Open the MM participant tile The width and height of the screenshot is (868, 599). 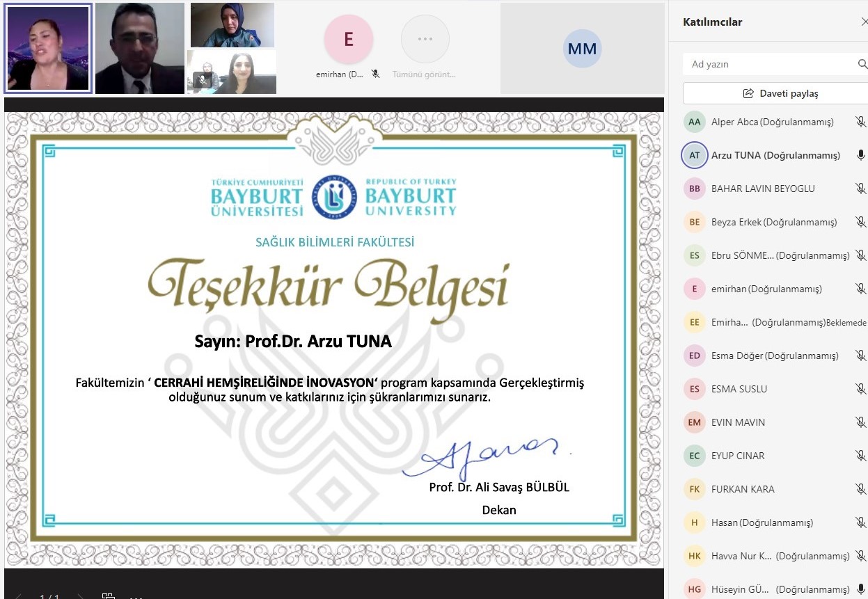pos(582,48)
